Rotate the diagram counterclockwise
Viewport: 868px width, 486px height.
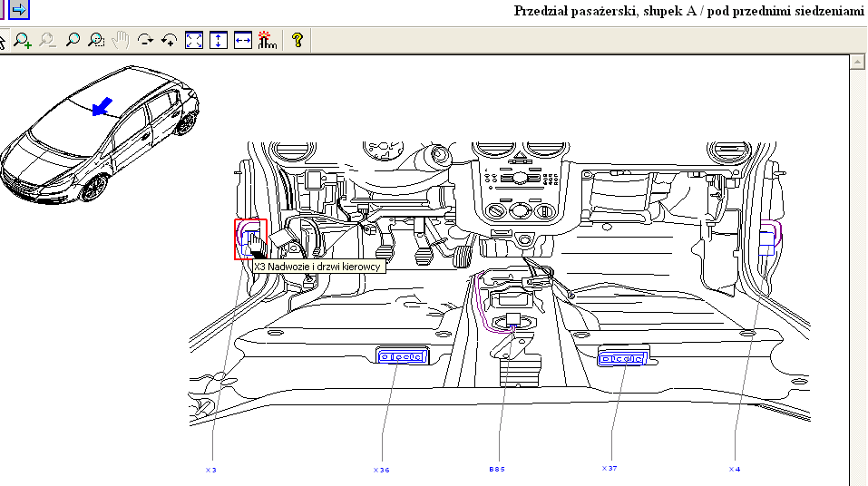[x=170, y=40]
